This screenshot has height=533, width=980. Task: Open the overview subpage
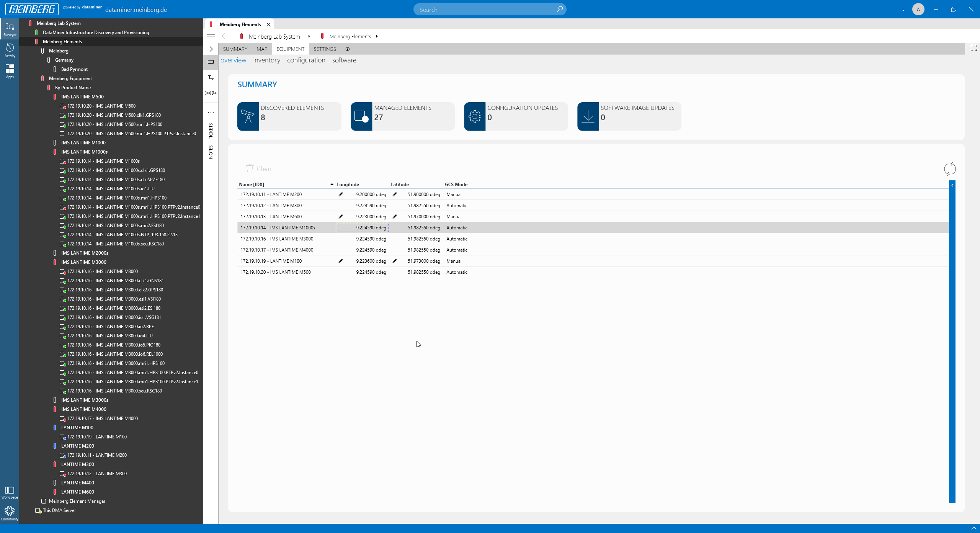click(x=234, y=60)
